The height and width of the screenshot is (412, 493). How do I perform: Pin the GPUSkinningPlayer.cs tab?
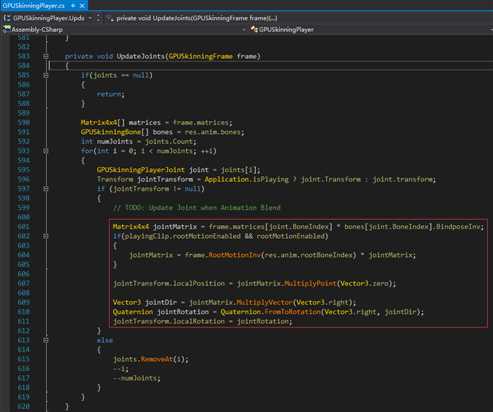(73, 6)
